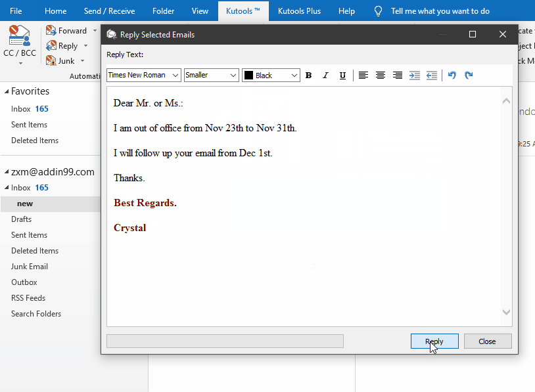Switch to the Kutools Plus tab
Image resolution: width=535 pixels, height=392 pixels.
pyautogui.click(x=299, y=11)
